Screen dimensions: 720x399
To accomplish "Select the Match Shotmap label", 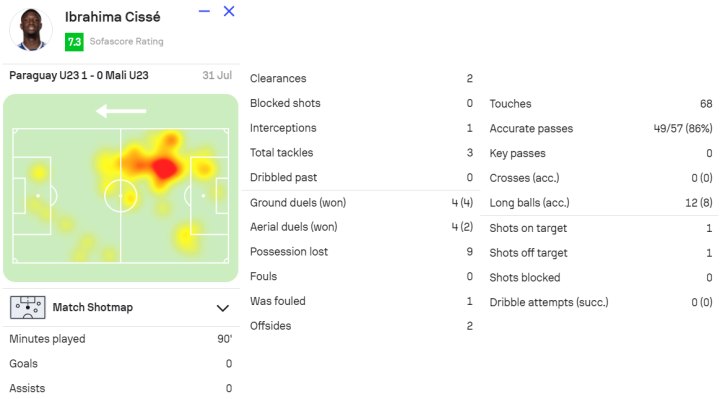I will [x=93, y=307].
